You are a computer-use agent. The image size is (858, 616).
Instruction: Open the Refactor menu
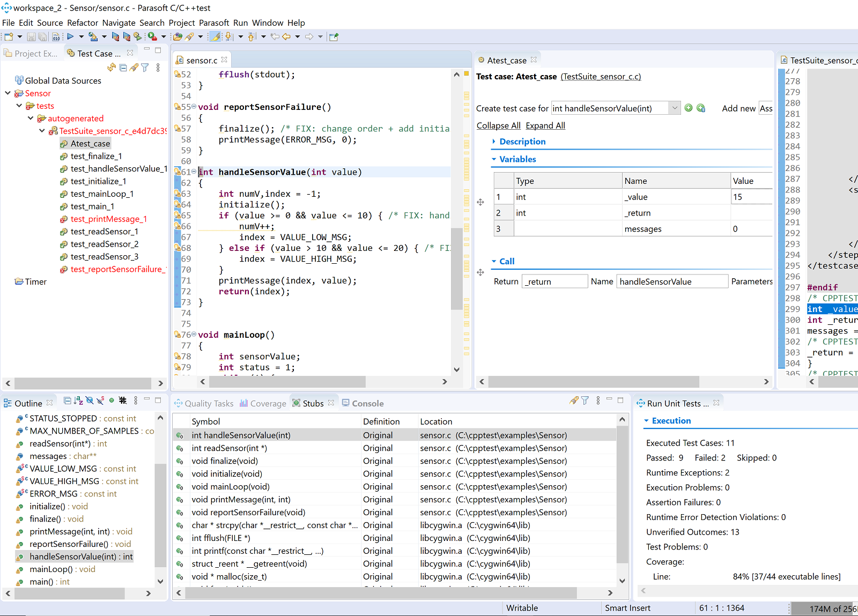83,23
